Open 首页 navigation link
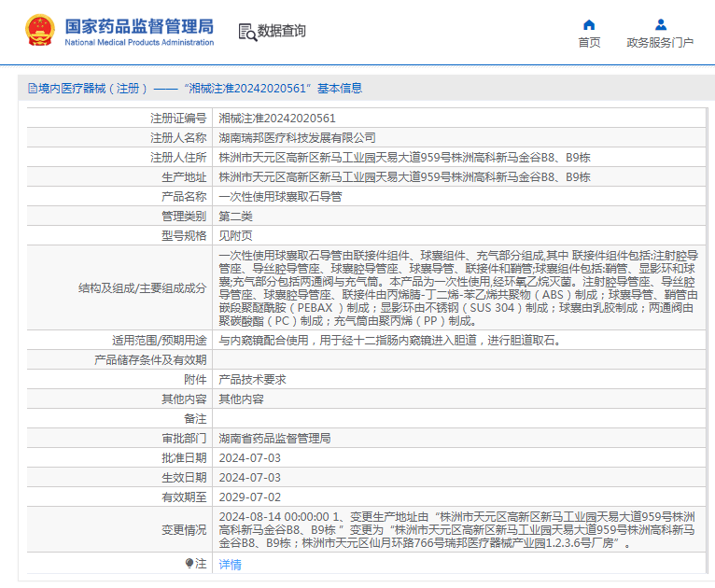This screenshot has height=588, width=715. pyautogui.click(x=589, y=42)
